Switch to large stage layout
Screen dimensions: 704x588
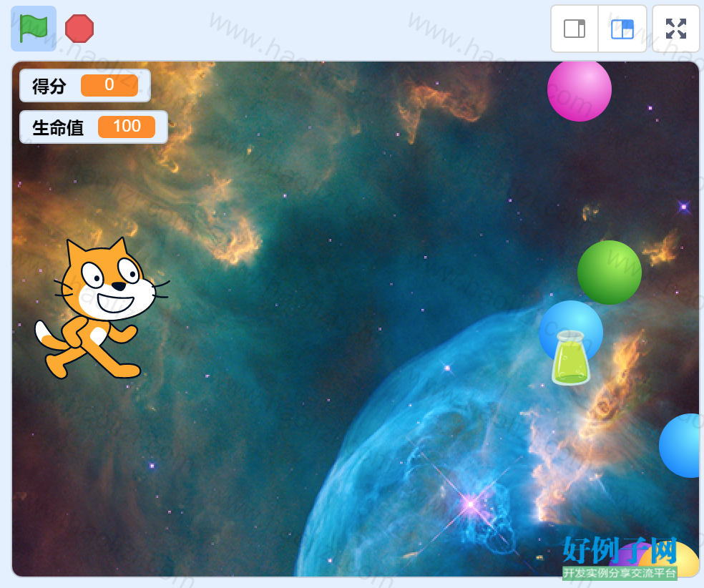tap(622, 29)
